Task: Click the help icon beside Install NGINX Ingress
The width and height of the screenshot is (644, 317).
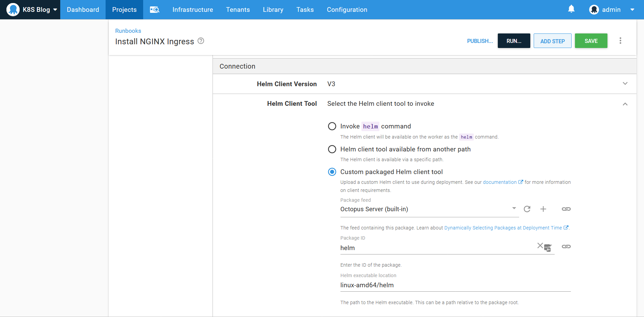Action: 201,41
